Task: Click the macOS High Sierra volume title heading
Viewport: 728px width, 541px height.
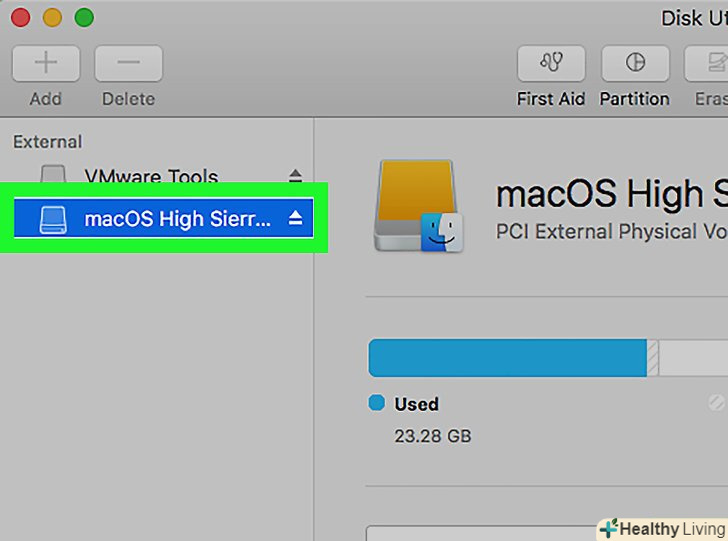Action: 611,192
